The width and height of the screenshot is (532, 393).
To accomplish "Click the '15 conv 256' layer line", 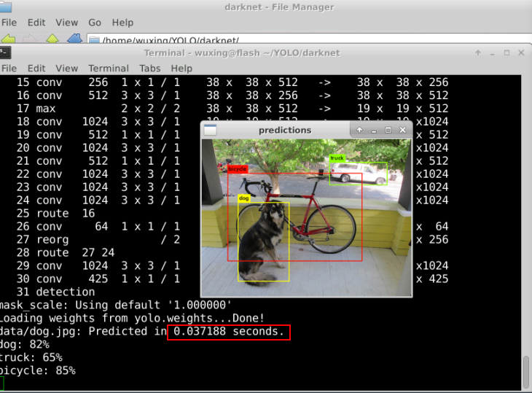I will click(x=232, y=82).
